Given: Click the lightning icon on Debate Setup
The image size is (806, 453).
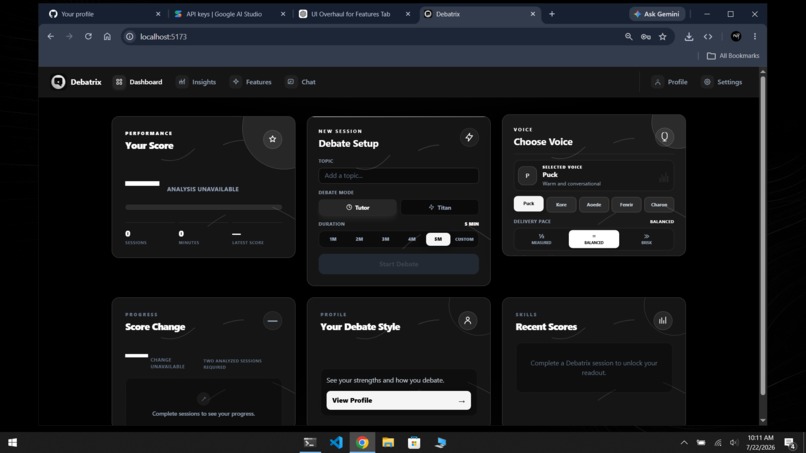Looking at the screenshot, I should pos(469,137).
